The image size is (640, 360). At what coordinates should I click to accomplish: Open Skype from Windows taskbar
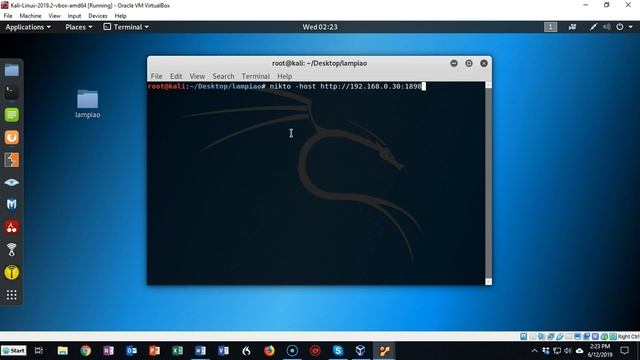(338, 351)
